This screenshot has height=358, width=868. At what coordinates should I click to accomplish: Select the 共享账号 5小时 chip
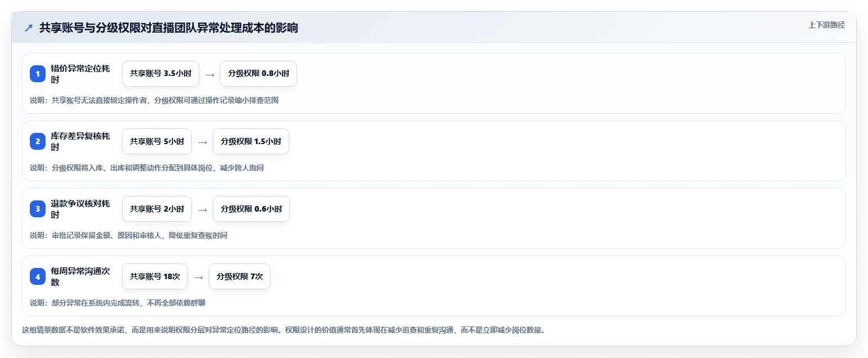[157, 141]
